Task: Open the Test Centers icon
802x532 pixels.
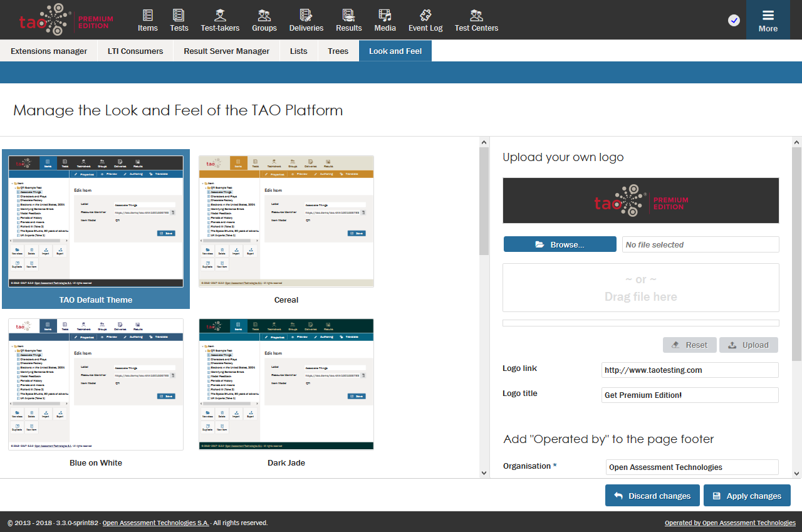Action: point(476,15)
